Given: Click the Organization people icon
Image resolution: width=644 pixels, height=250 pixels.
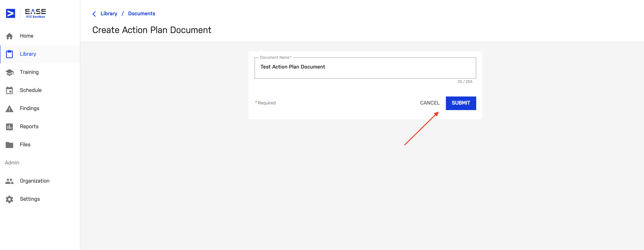Looking at the screenshot, I should click(x=9, y=181).
